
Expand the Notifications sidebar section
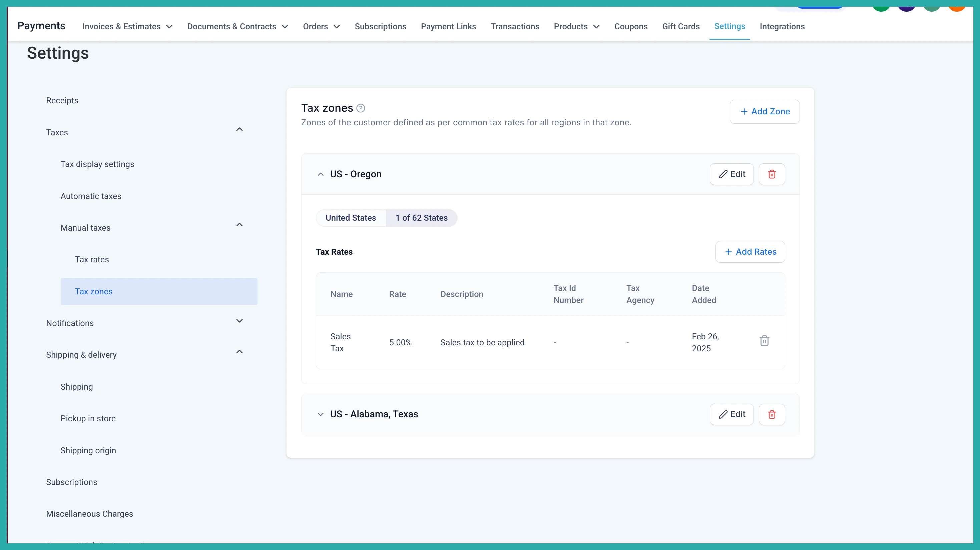point(239,321)
